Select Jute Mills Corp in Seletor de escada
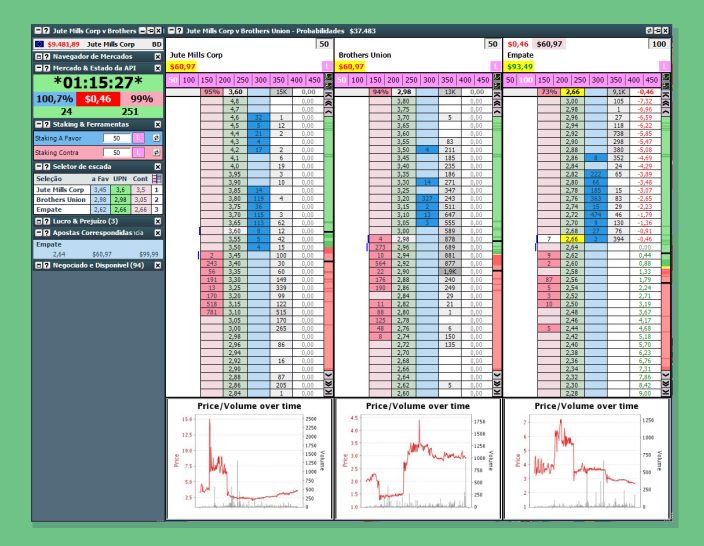Screen dimensions: 704x546 pyautogui.click(x=60, y=190)
